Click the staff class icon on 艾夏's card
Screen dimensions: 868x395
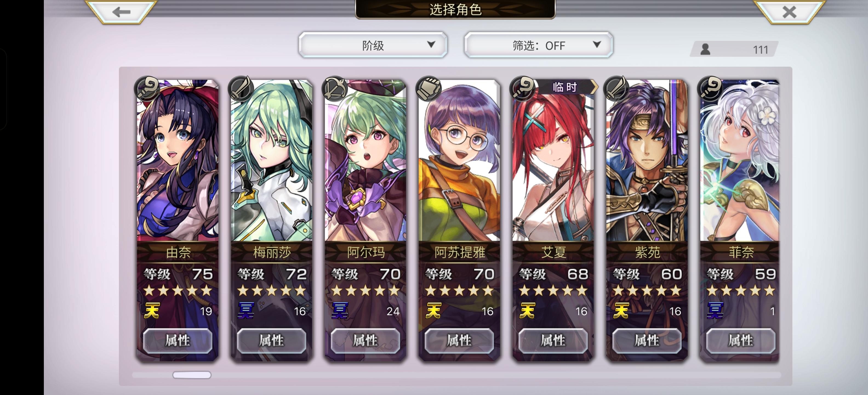tap(522, 88)
